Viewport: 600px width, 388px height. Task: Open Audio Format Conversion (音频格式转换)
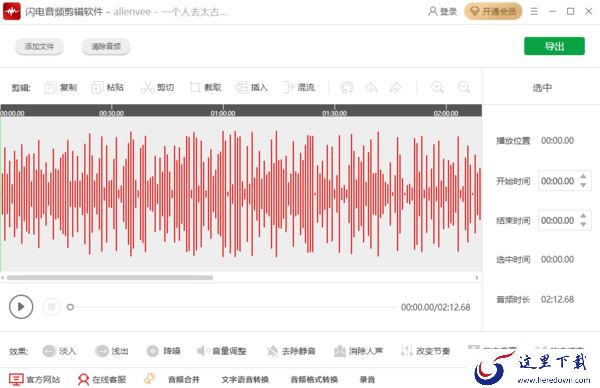coord(314,380)
